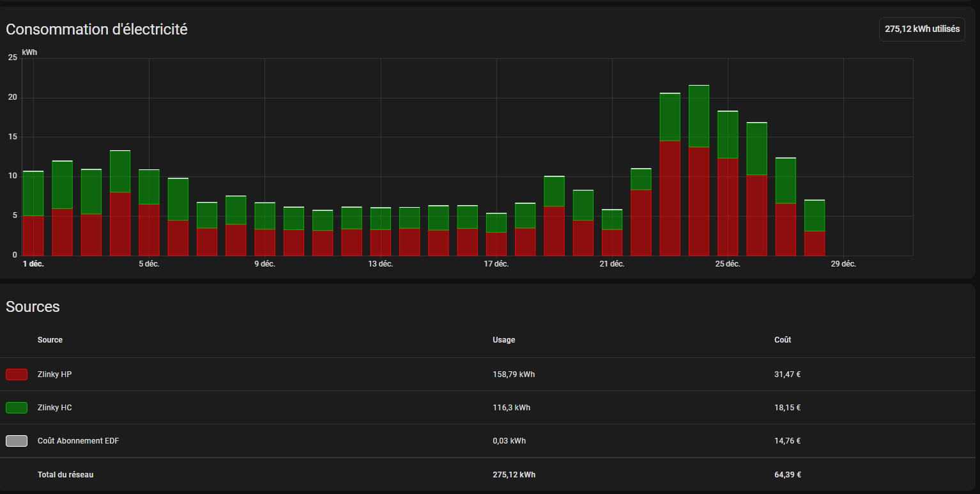Select the red segment of the first bar

point(33,235)
